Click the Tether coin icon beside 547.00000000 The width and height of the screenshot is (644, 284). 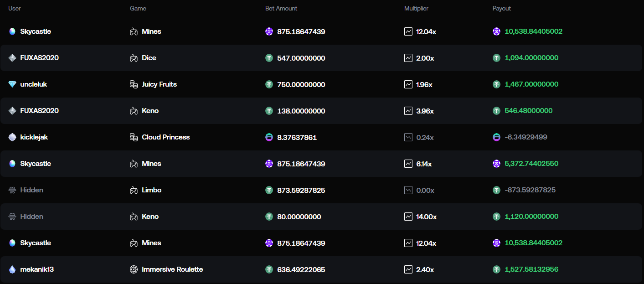(x=269, y=58)
